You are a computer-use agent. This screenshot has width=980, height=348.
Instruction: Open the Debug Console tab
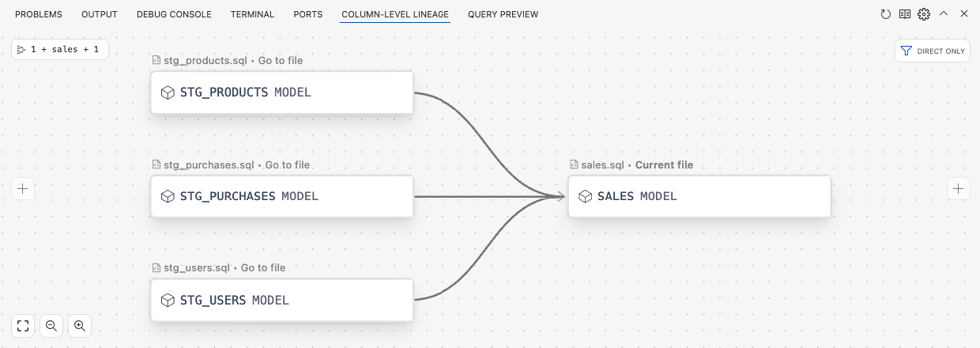(x=174, y=14)
